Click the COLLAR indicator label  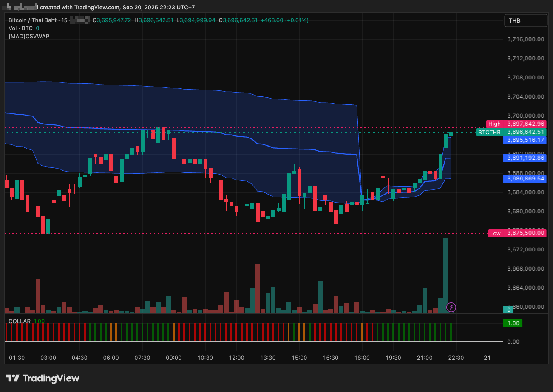[x=20, y=321]
